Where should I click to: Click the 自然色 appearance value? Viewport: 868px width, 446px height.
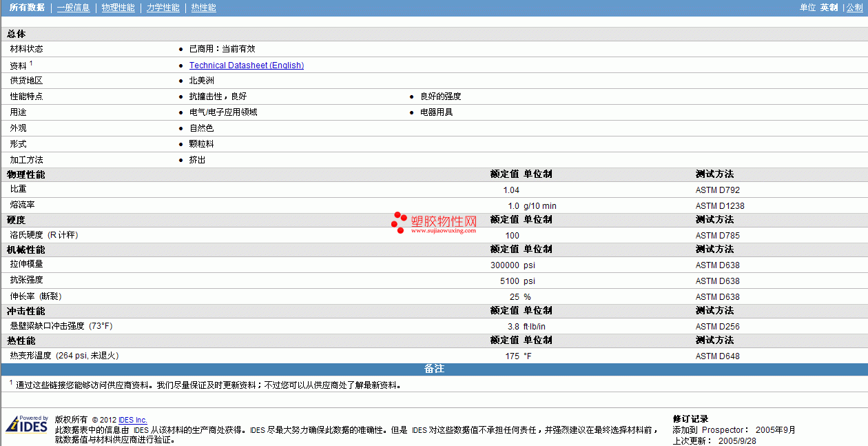[x=202, y=128]
